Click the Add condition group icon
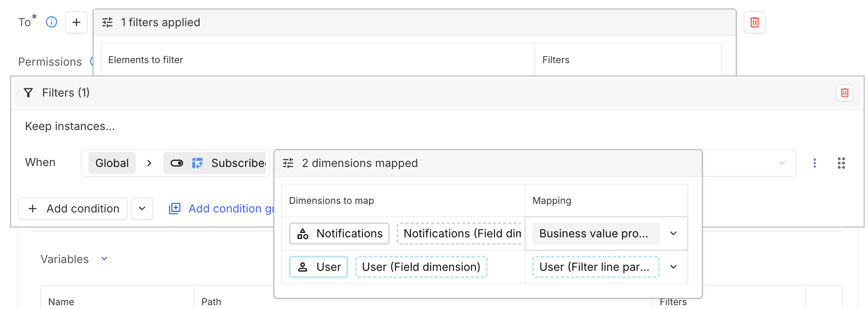 coord(175,209)
